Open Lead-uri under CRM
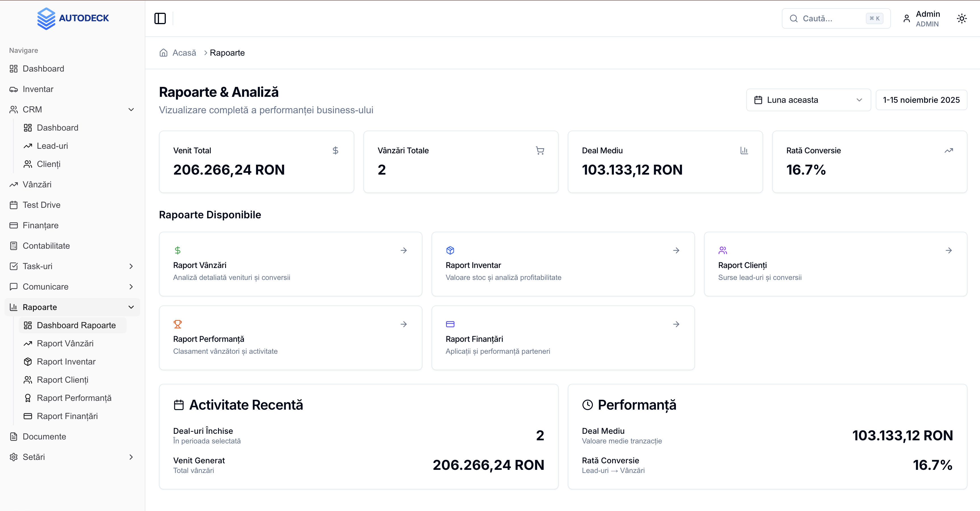The image size is (980, 511). pyautogui.click(x=53, y=146)
